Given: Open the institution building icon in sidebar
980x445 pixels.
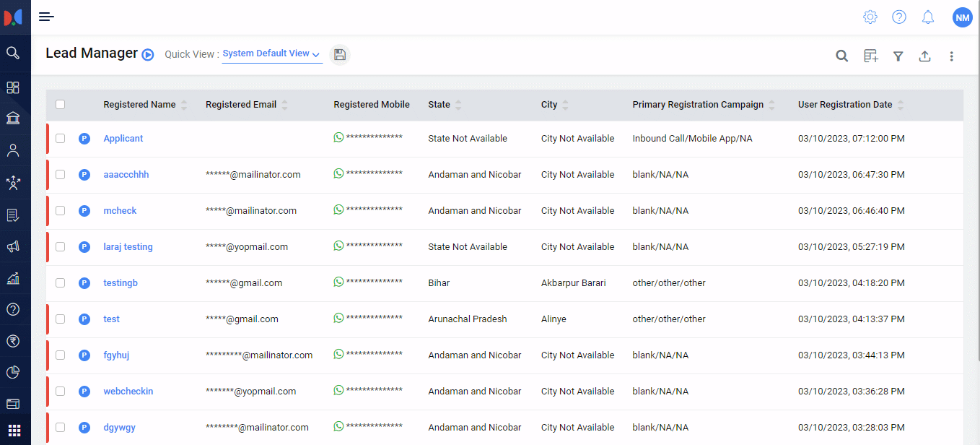Looking at the screenshot, I should coord(13,118).
